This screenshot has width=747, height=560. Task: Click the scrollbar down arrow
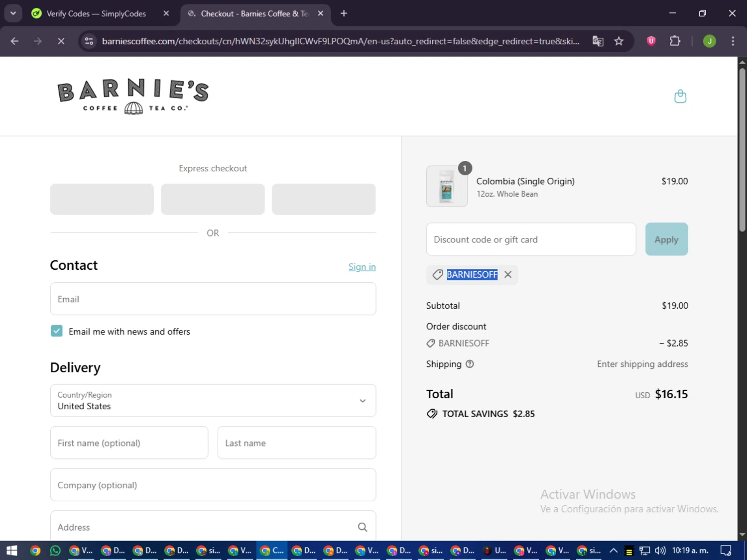click(742, 535)
